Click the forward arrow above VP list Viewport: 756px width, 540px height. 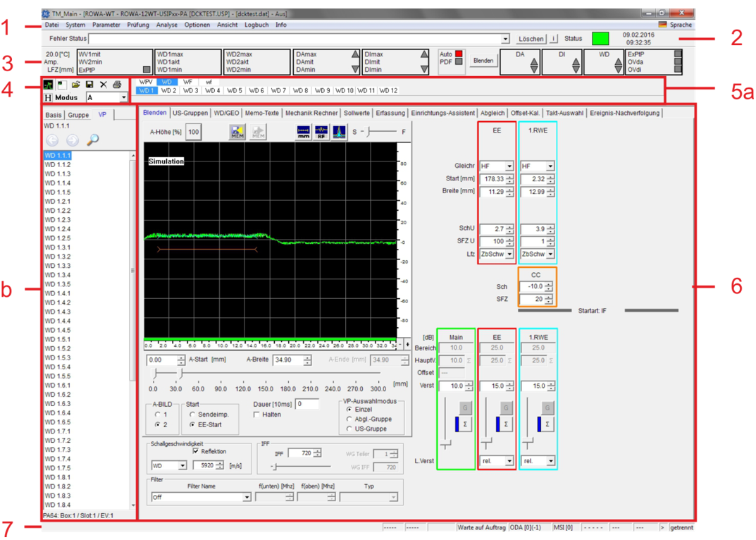coord(73,140)
